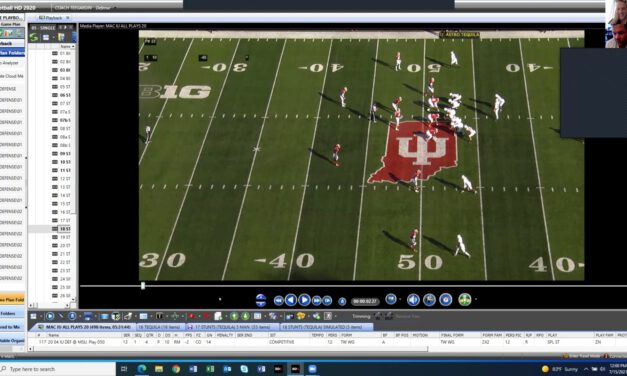Click 'Type here to search' in Windows taskbar
Viewport: 627px width, 376px height.
[x=32, y=369]
